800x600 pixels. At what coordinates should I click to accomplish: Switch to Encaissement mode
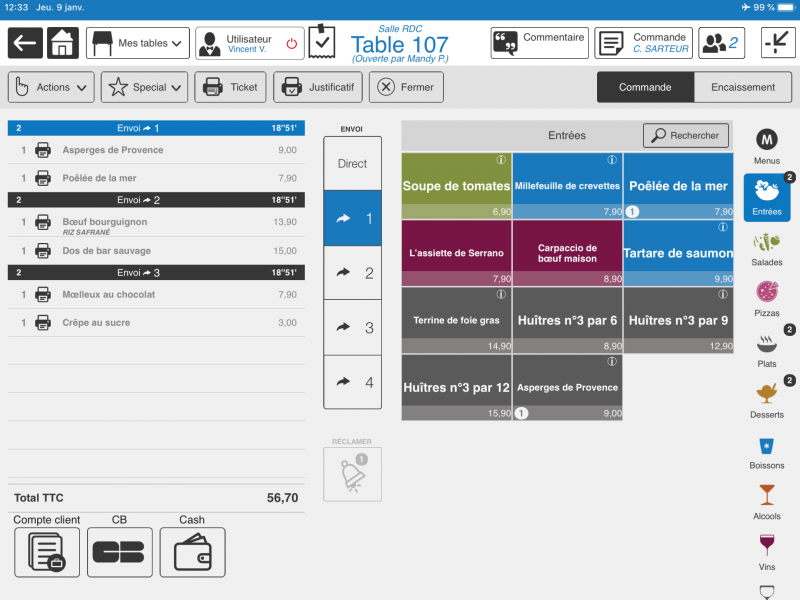743,87
